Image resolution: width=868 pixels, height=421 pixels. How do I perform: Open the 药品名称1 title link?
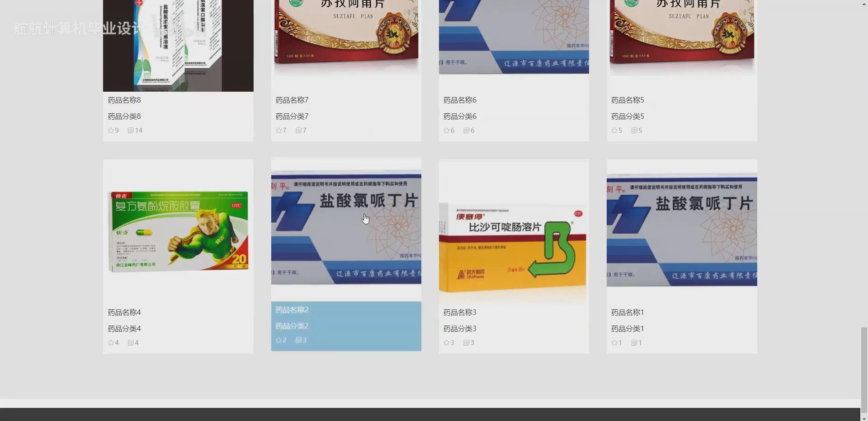click(x=627, y=313)
